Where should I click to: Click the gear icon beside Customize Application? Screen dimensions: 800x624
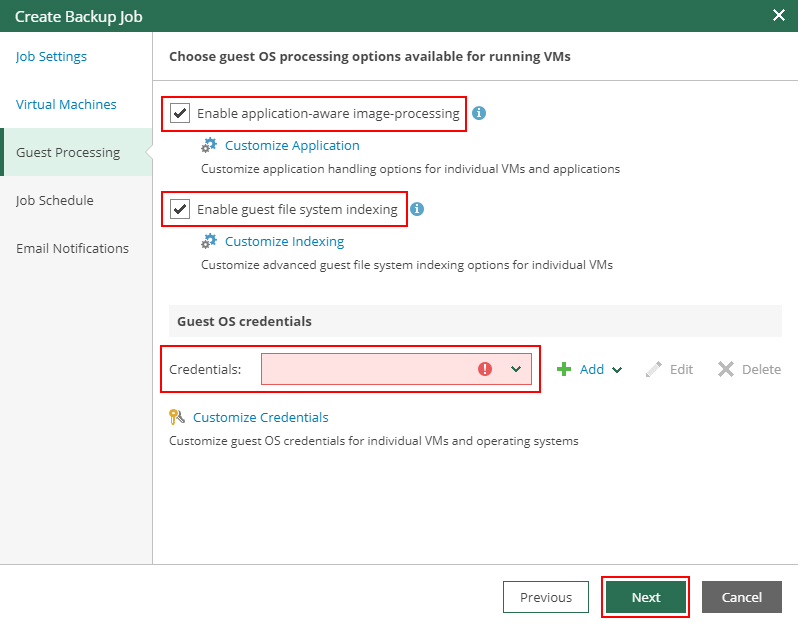[x=209, y=146]
